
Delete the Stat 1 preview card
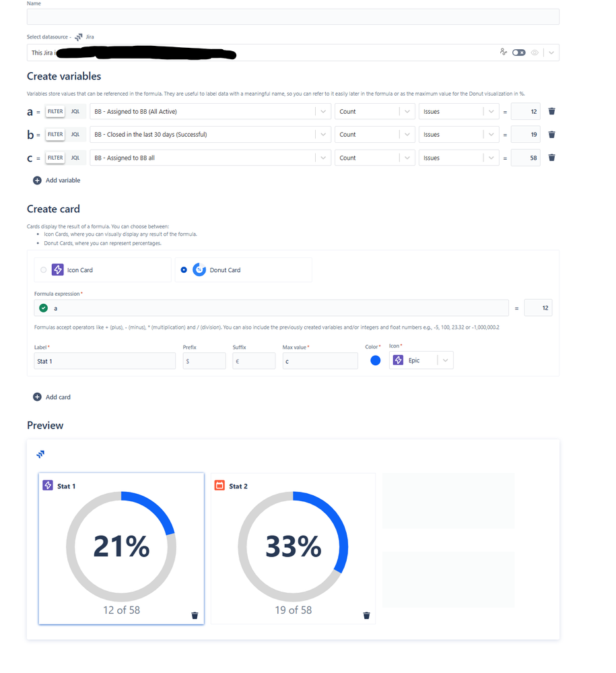click(x=195, y=616)
